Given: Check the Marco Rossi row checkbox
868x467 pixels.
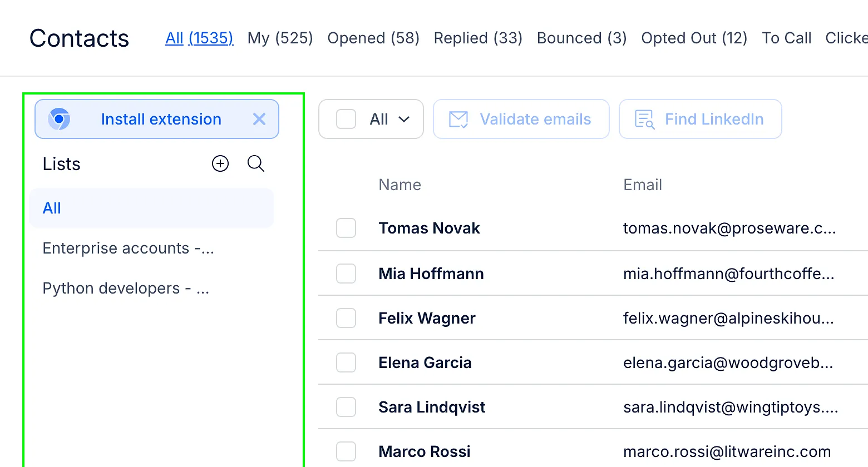Looking at the screenshot, I should click(346, 451).
